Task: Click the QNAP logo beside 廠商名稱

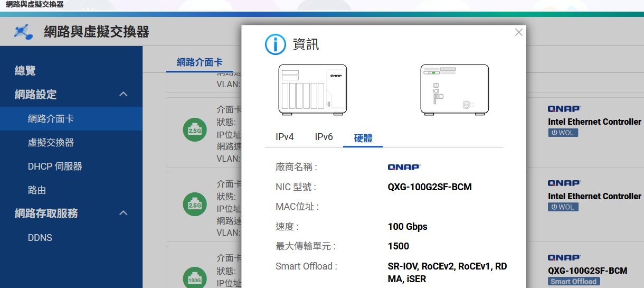Action: pyautogui.click(x=404, y=167)
